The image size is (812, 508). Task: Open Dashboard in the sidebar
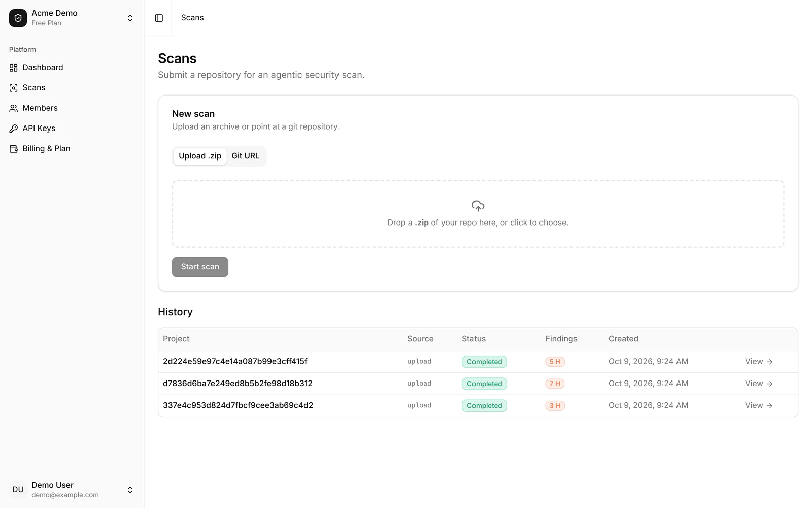click(x=72, y=68)
